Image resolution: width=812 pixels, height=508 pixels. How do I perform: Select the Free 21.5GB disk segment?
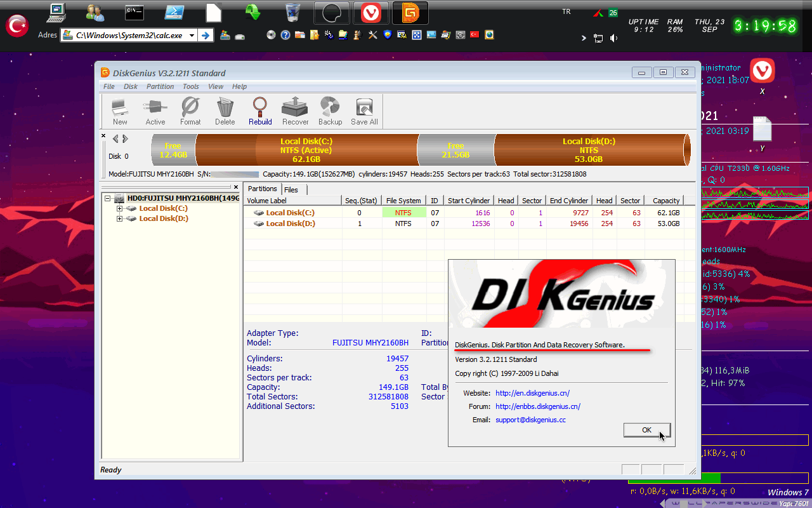coord(455,150)
